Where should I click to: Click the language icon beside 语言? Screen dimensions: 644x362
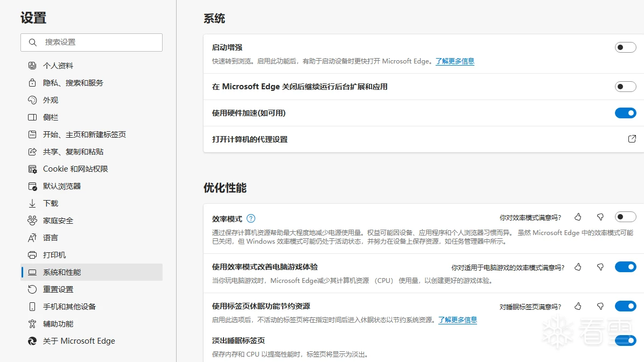tap(32, 238)
